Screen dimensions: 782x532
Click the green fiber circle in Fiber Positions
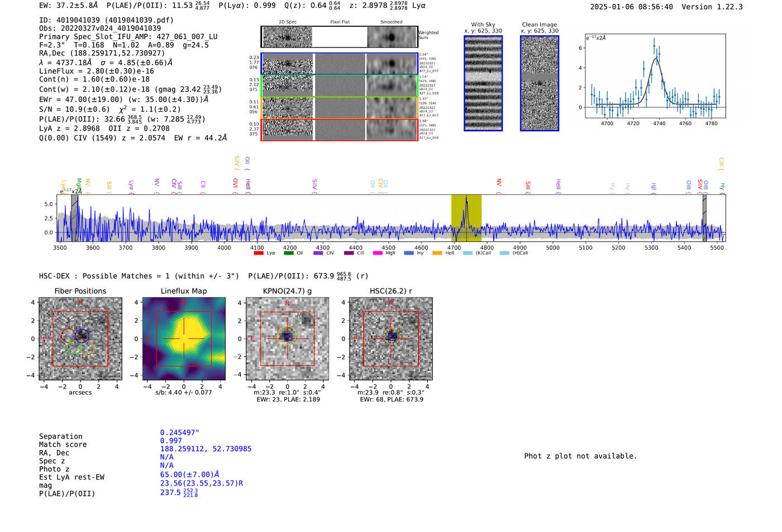click(74, 347)
